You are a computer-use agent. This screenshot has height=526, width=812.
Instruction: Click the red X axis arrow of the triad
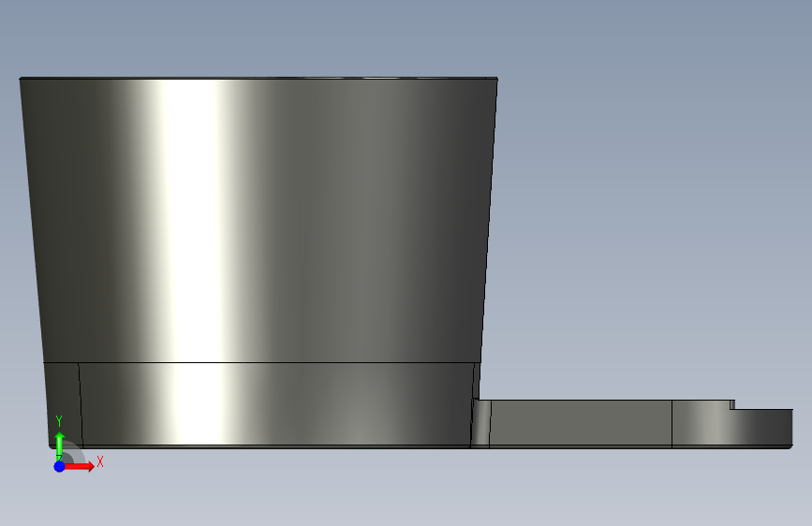point(80,466)
